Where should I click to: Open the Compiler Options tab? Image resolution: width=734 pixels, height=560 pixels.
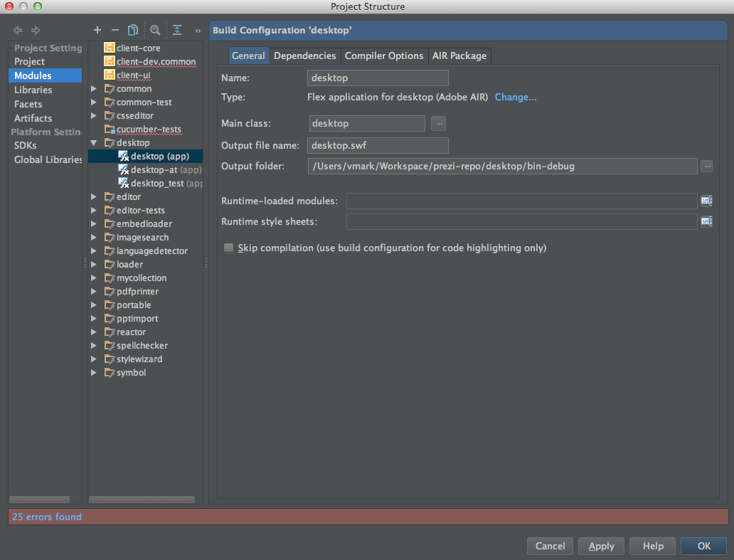pos(384,56)
